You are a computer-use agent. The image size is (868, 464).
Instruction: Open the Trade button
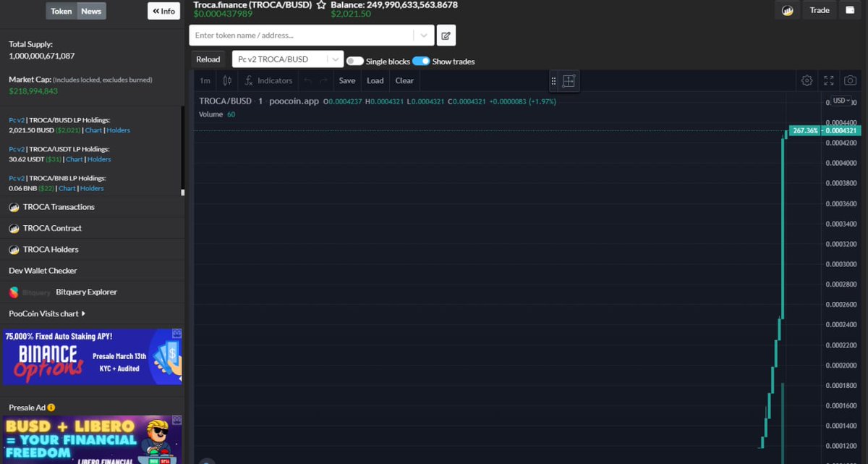pos(820,10)
